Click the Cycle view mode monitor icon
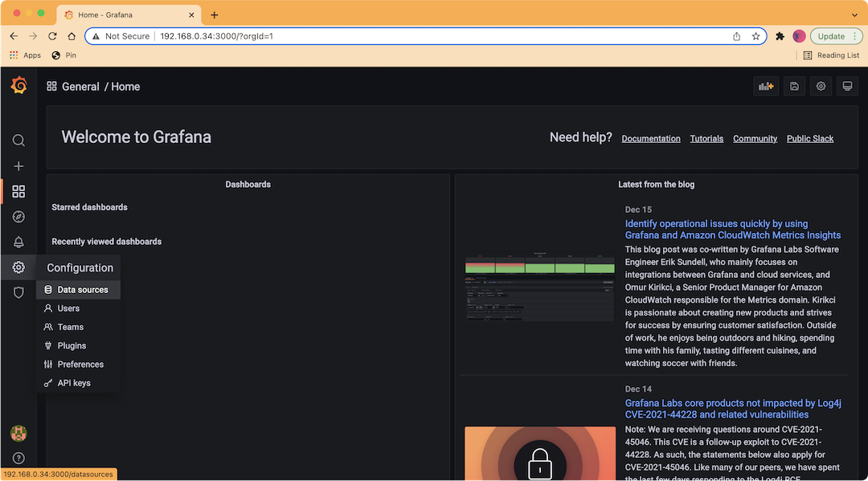This screenshot has width=868, height=481. [x=848, y=86]
